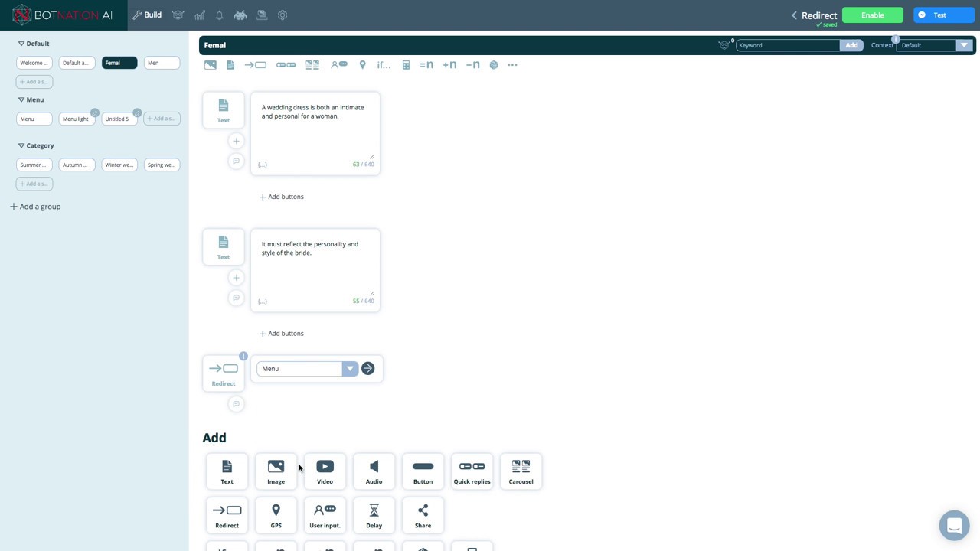Collapse the Default group
This screenshot has height=551, width=980.
[x=21, y=44]
